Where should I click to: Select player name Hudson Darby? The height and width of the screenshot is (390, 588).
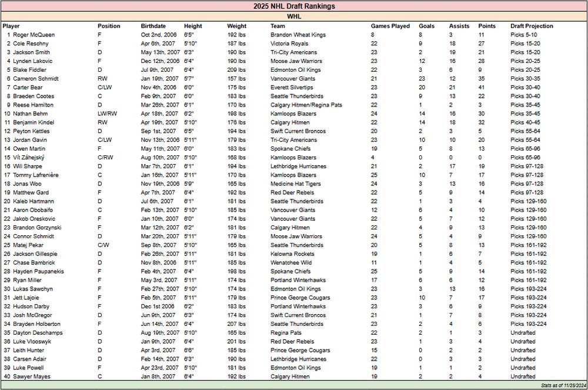click(31, 306)
